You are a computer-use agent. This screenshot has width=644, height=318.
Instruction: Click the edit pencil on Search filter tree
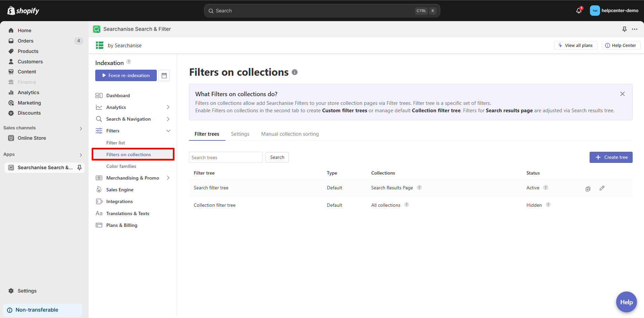point(602,188)
